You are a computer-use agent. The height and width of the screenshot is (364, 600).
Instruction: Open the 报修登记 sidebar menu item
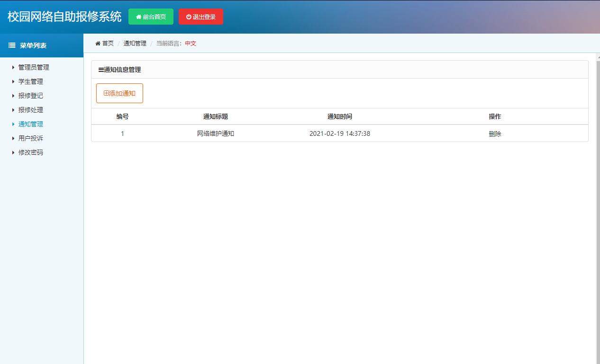(29, 96)
